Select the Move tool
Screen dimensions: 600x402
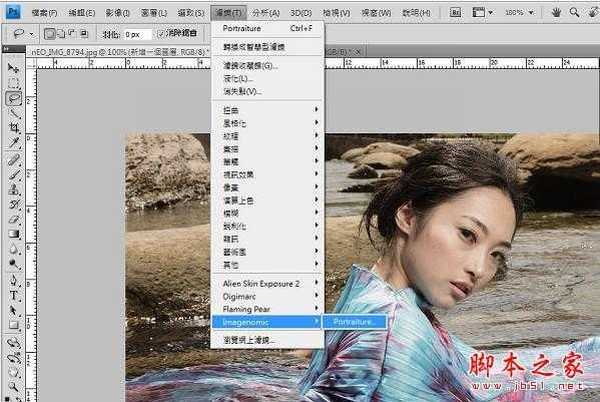pyautogui.click(x=14, y=68)
